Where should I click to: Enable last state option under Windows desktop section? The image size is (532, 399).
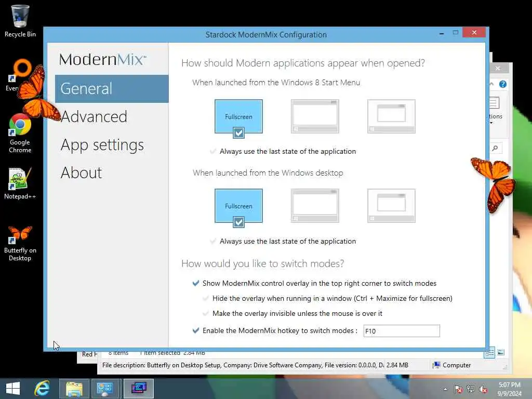pyautogui.click(x=213, y=241)
